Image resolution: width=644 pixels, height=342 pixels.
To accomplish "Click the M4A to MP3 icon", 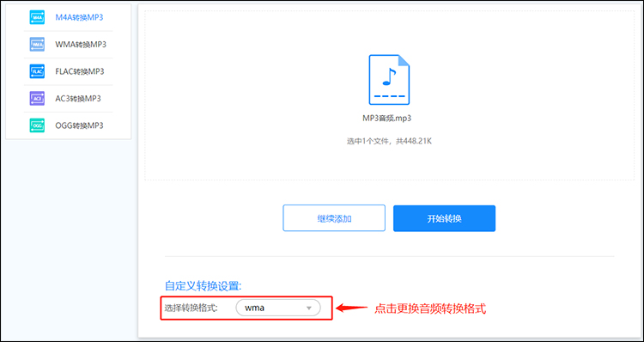I will 37,17.
